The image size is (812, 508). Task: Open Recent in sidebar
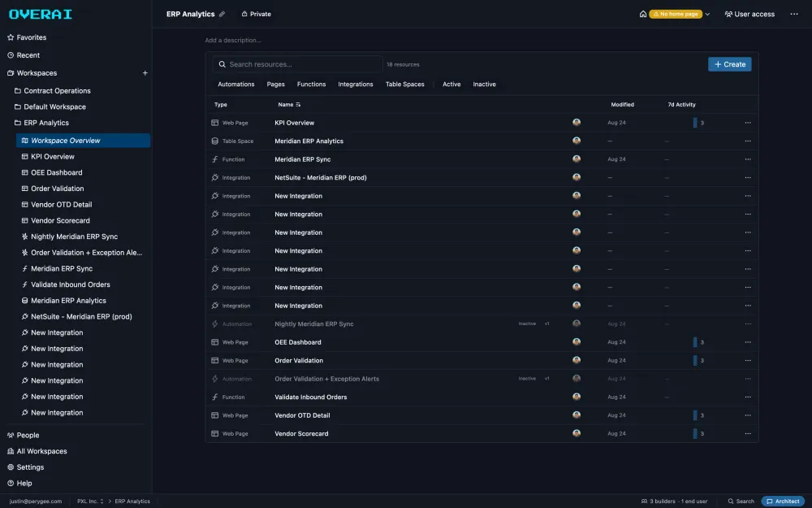(x=24, y=55)
